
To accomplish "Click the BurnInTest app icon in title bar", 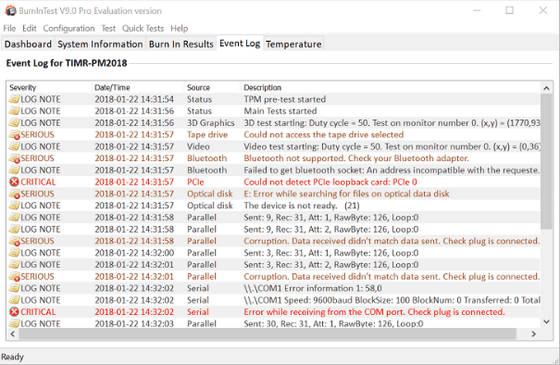I will 10,11.
